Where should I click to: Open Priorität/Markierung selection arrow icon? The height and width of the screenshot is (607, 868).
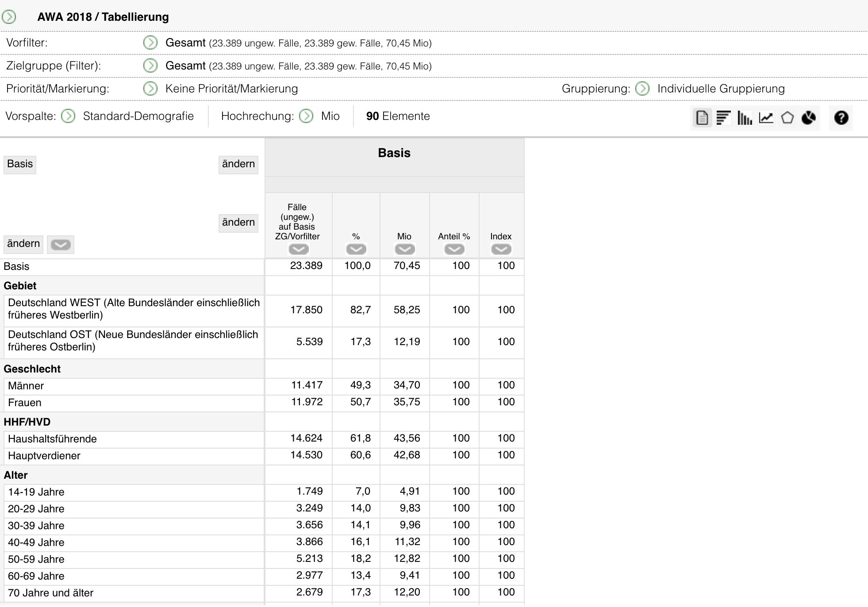coord(150,88)
